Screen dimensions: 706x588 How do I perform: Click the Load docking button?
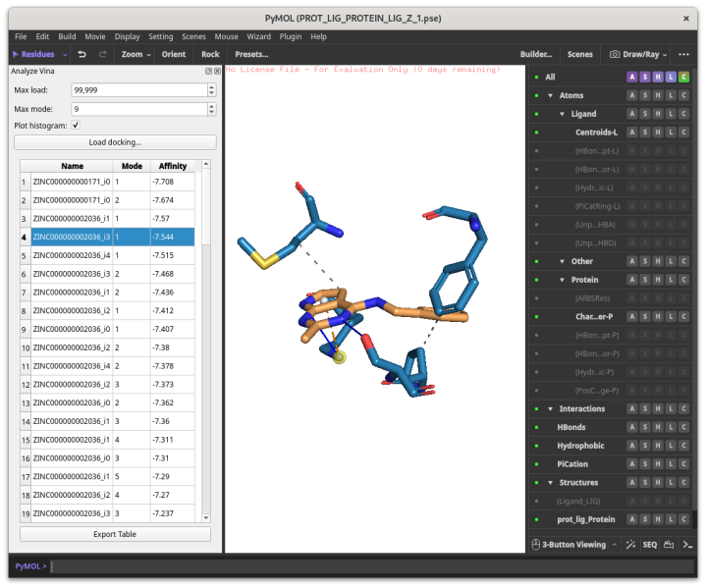(x=115, y=142)
